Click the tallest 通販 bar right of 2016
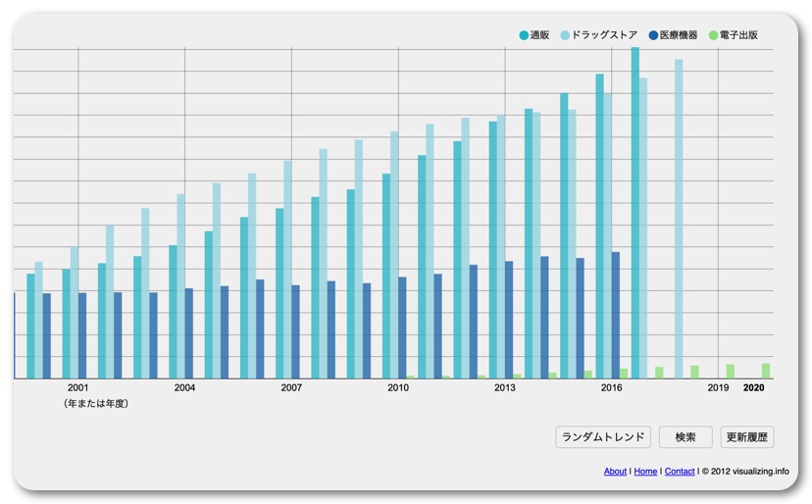The height and width of the screenshot is (504, 812). [x=635, y=216]
